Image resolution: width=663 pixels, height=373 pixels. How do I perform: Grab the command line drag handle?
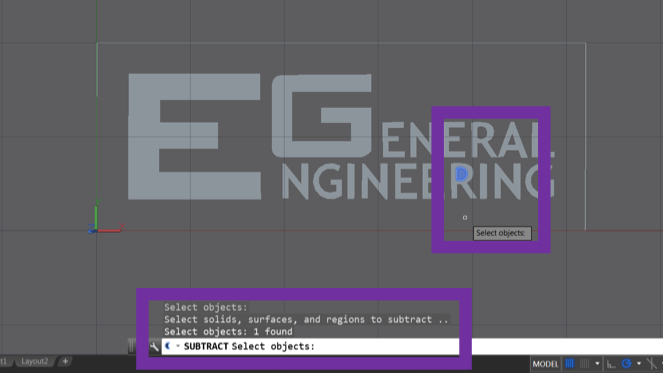coord(132,346)
